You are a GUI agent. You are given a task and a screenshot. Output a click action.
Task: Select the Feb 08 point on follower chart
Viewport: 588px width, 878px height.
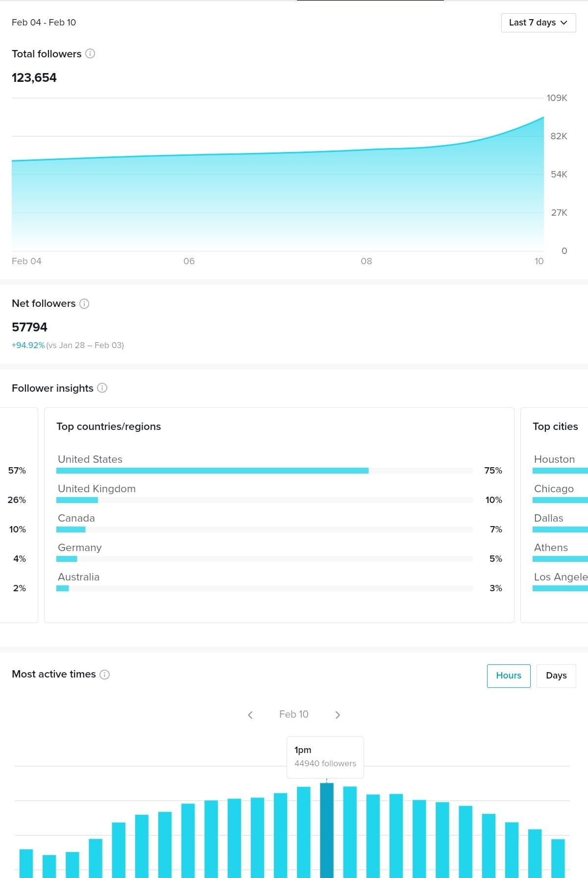click(x=367, y=150)
